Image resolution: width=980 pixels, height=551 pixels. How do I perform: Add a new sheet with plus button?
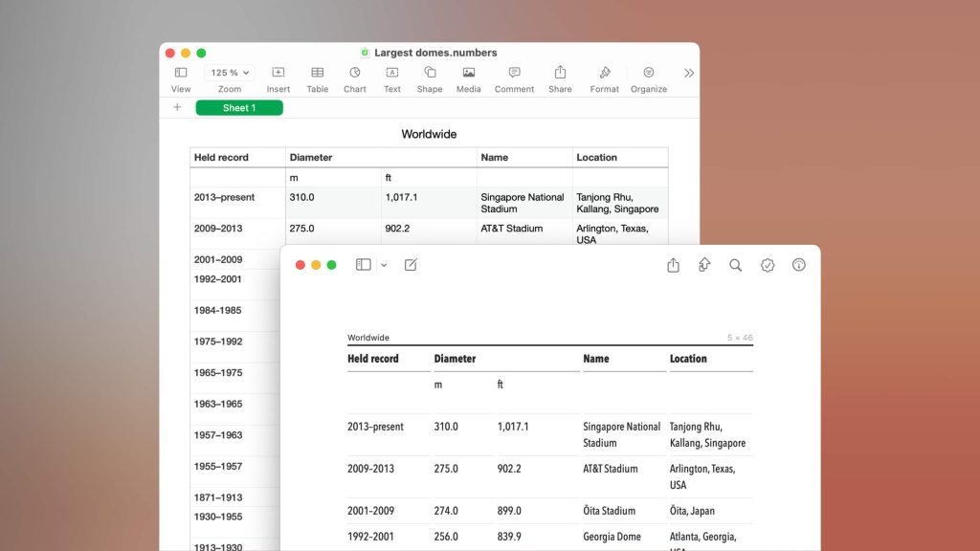coord(177,108)
